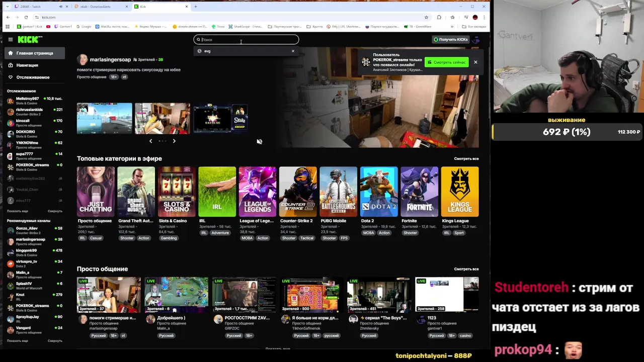
Task: Open the Slots & Casino category card
Action: (177, 192)
